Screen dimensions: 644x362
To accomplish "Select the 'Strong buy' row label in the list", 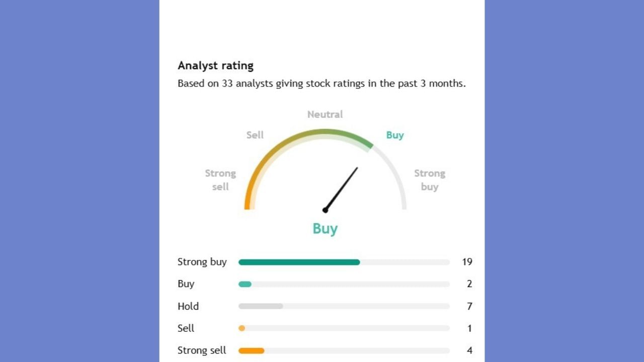I will (x=202, y=262).
